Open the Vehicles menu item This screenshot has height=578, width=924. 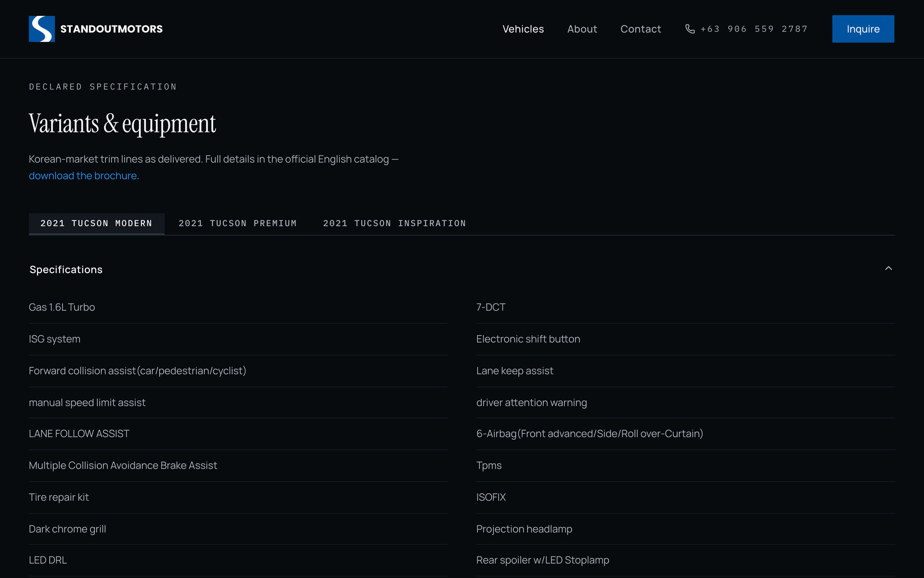(x=523, y=29)
